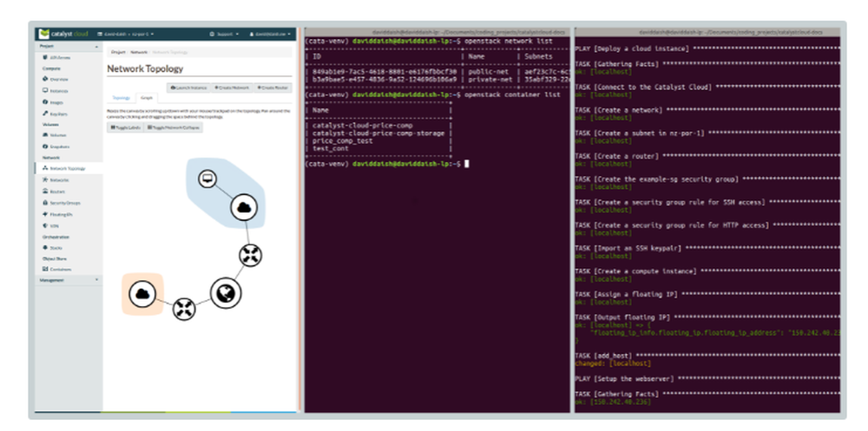Select the globe external network node
This screenshot has width=868, height=431.
226,293
